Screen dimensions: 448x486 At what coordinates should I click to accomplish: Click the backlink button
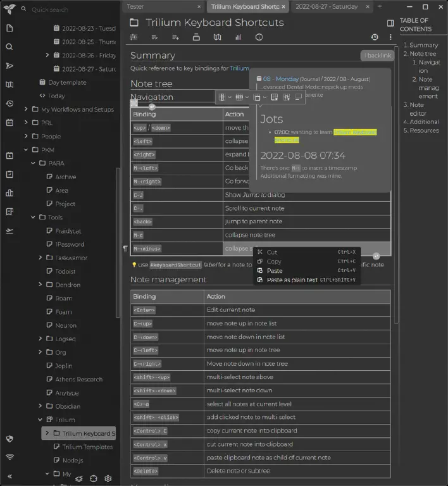(x=377, y=56)
